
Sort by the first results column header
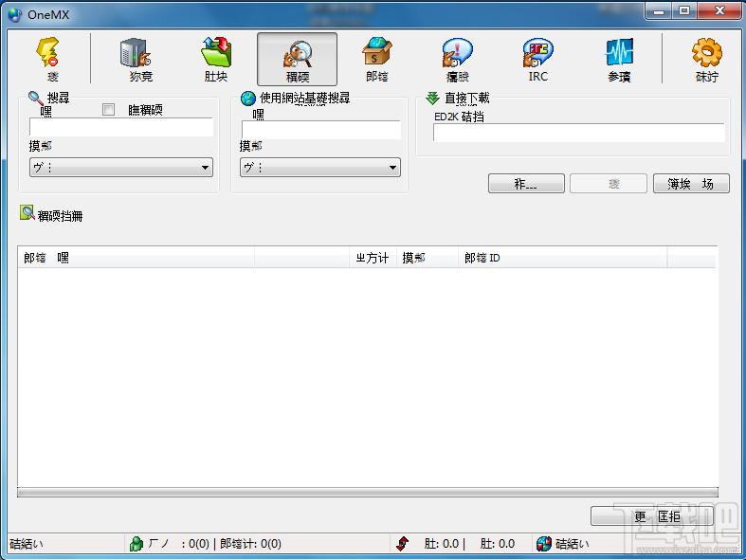(x=136, y=258)
